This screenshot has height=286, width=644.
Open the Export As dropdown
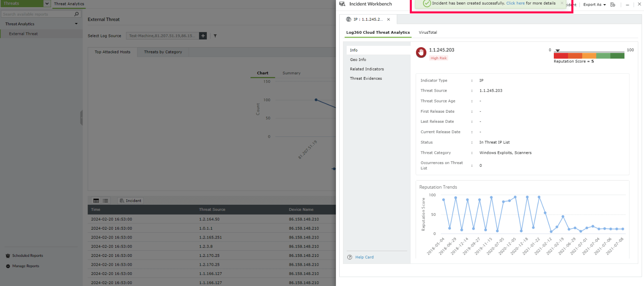coord(594,5)
